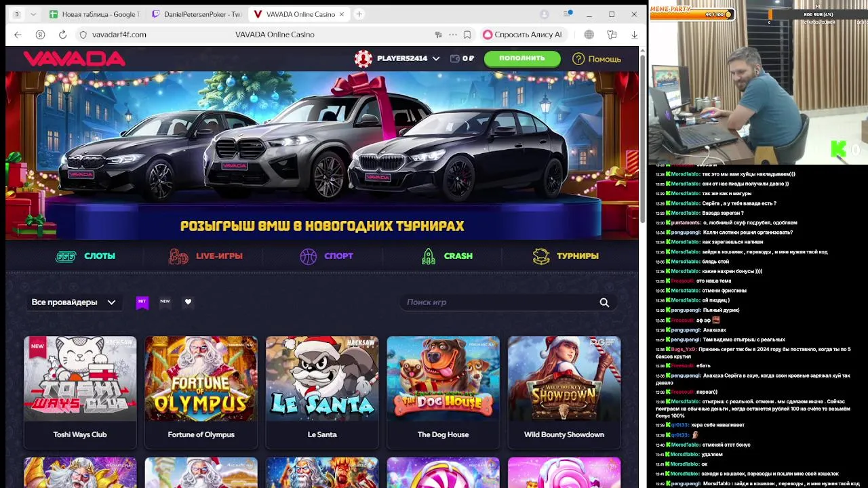Open the Le Santa game thumbnail

click(322, 379)
